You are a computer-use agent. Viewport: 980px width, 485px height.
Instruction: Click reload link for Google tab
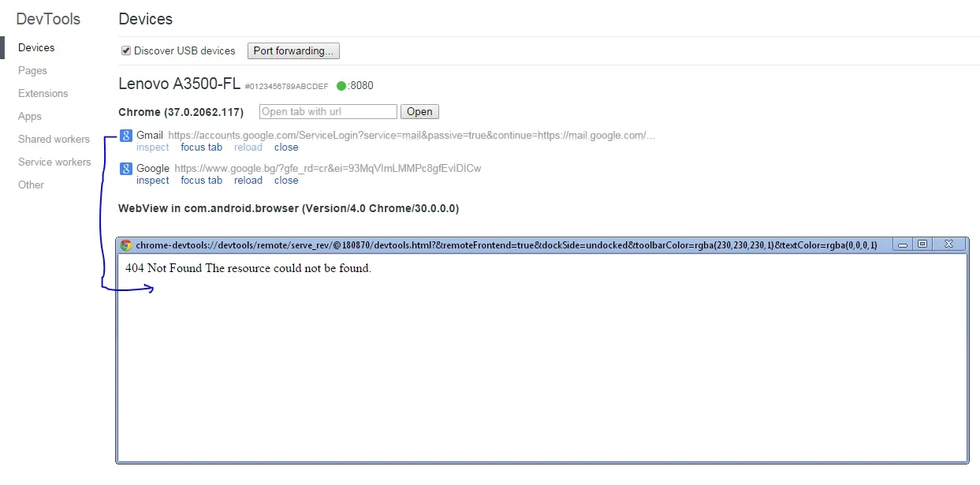tap(248, 181)
